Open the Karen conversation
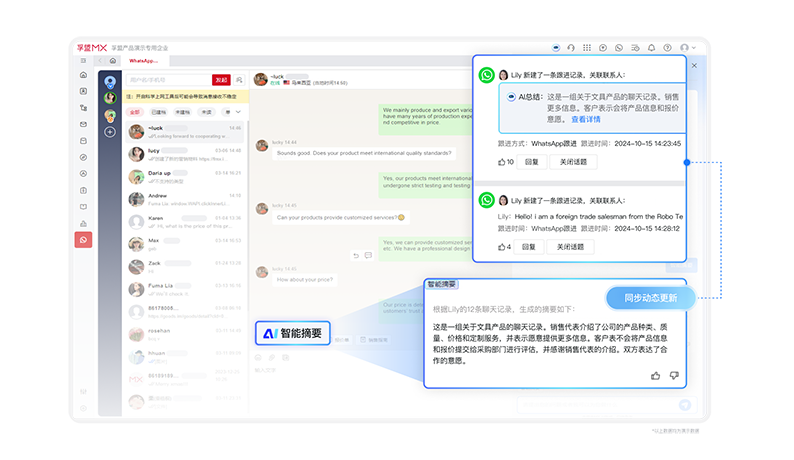 pos(185,221)
